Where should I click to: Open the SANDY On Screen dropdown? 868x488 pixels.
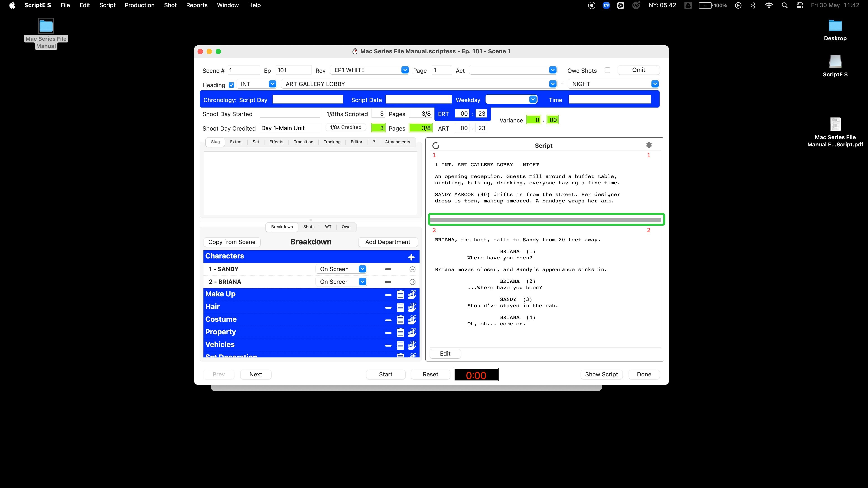pyautogui.click(x=362, y=269)
